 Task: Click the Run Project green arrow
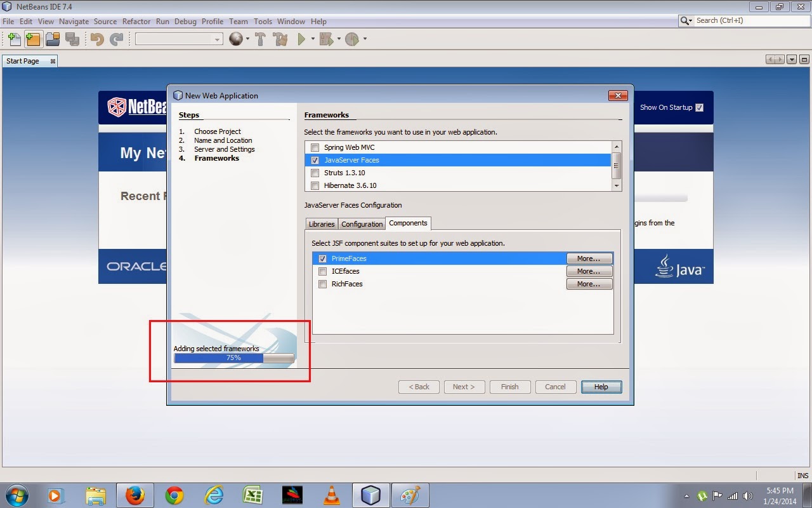coord(302,39)
